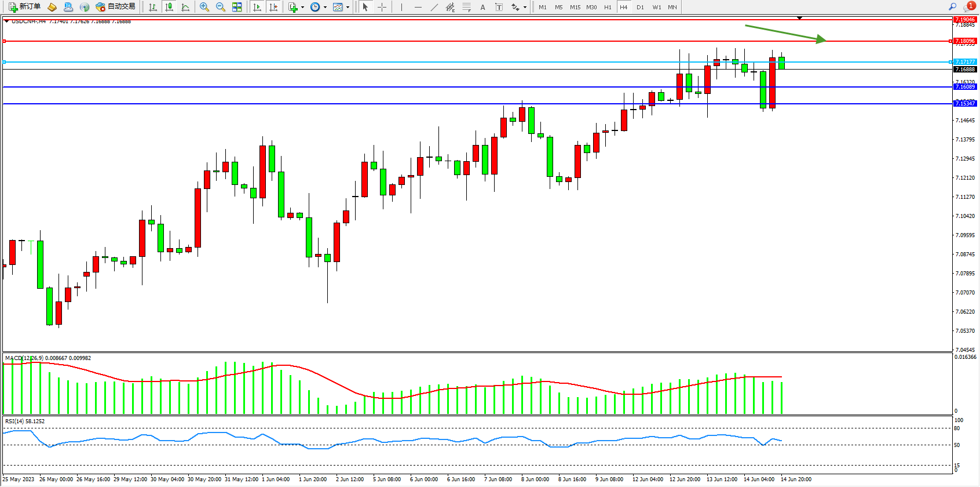Toggle chart shift from right edge
Viewport: 980px width, 487px height.
coord(273,7)
